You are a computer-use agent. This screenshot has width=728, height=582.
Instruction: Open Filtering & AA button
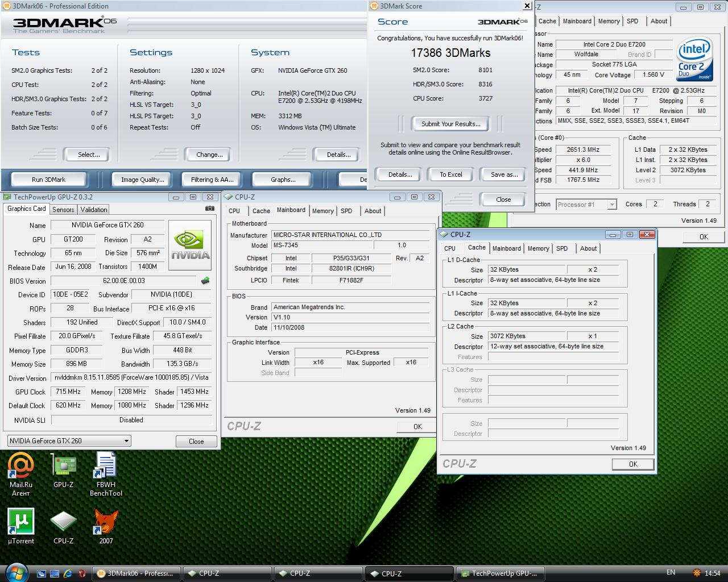click(212, 180)
